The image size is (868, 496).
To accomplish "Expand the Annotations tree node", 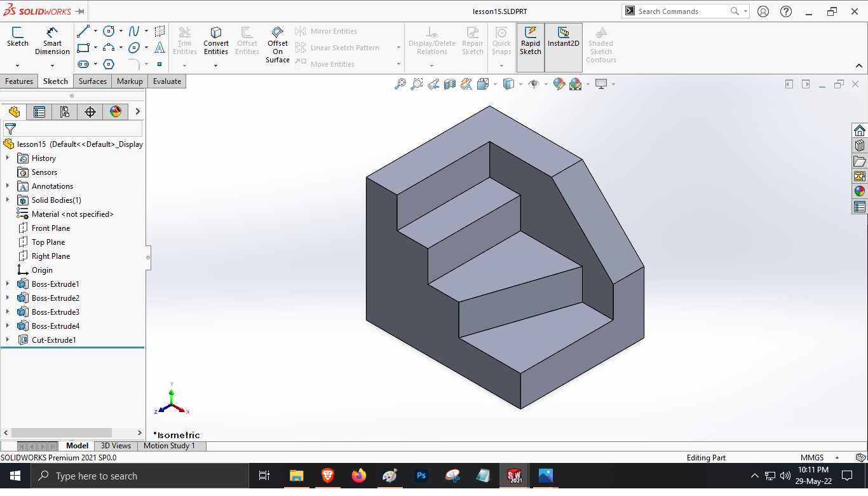I will click(x=8, y=186).
